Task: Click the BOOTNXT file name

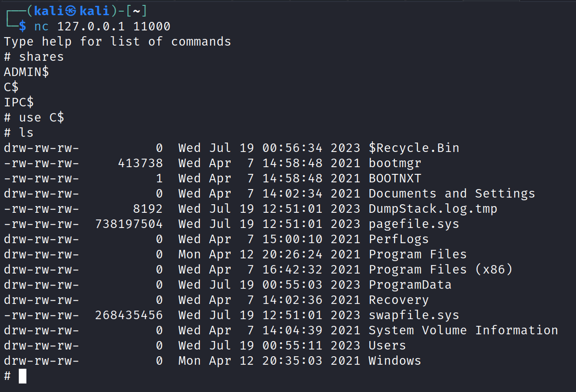Action: (395, 178)
